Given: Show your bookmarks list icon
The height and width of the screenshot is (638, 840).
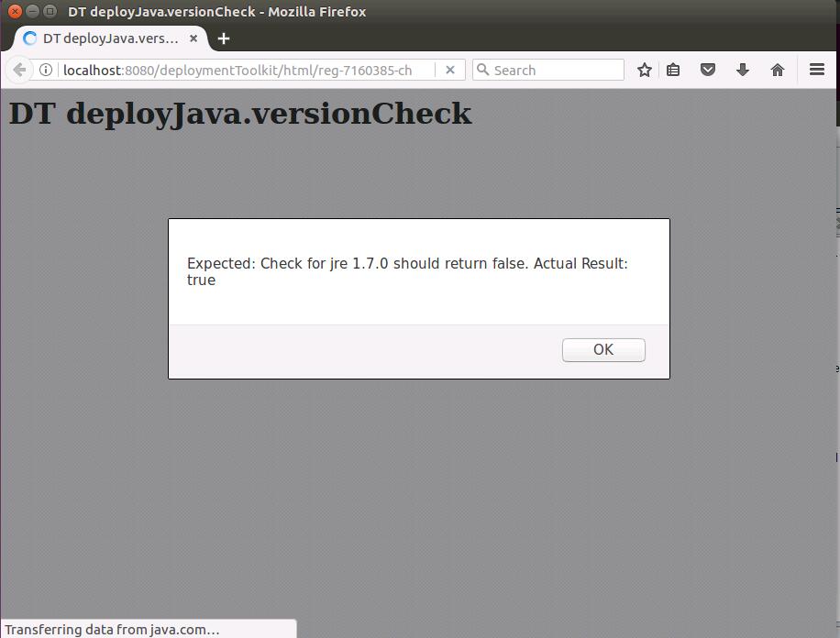Looking at the screenshot, I should click(x=673, y=70).
